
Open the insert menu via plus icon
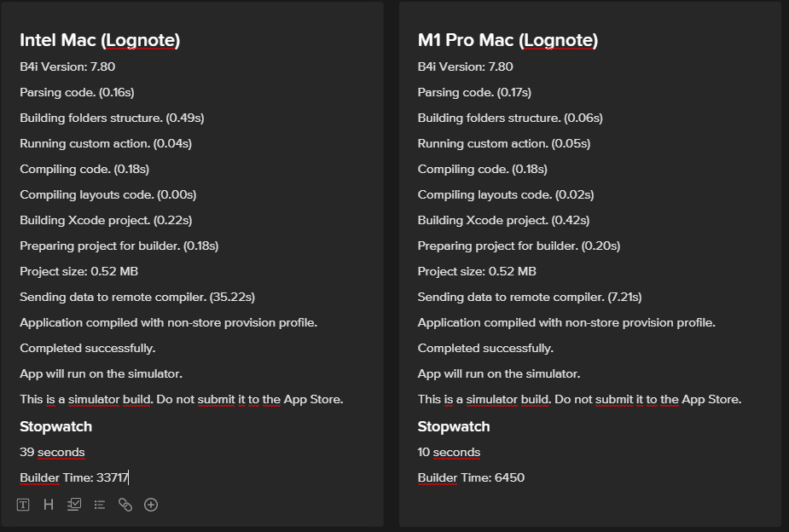150,504
